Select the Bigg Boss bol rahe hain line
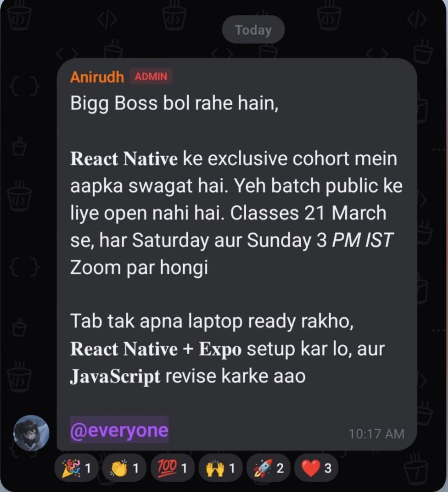 174,103
